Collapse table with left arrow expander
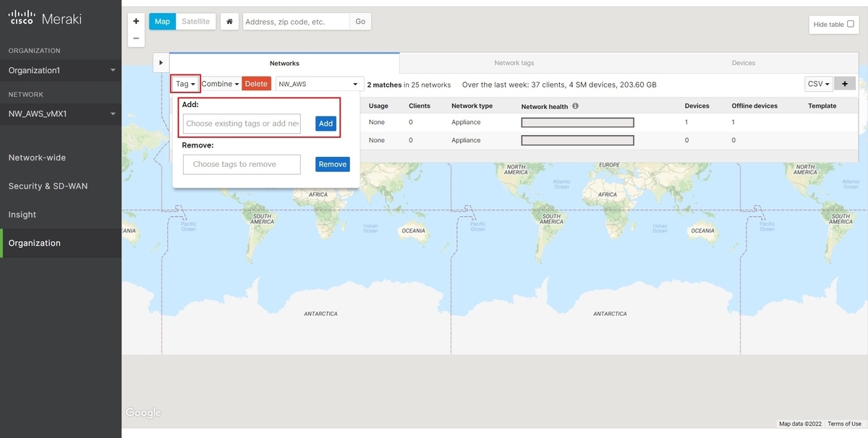Image resolution: width=868 pixels, height=438 pixels. [162, 63]
